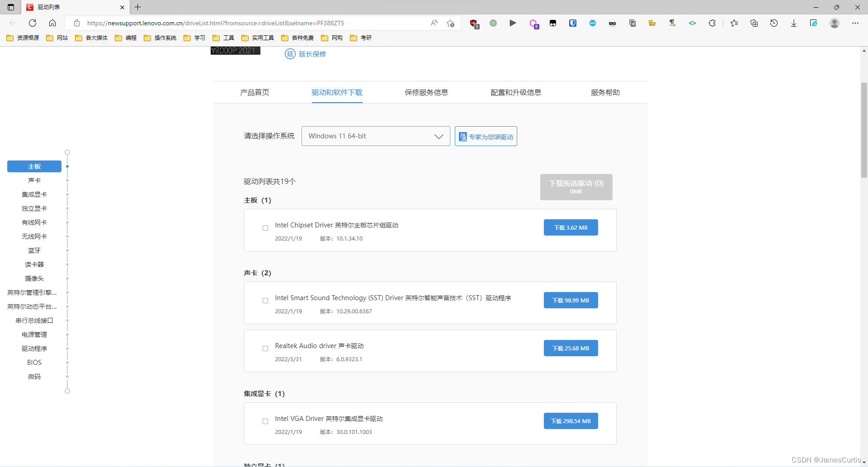The width and height of the screenshot is (868, 467).
Task: Open the 各种免费 bookmarks folder
Action: click(297, 38)
